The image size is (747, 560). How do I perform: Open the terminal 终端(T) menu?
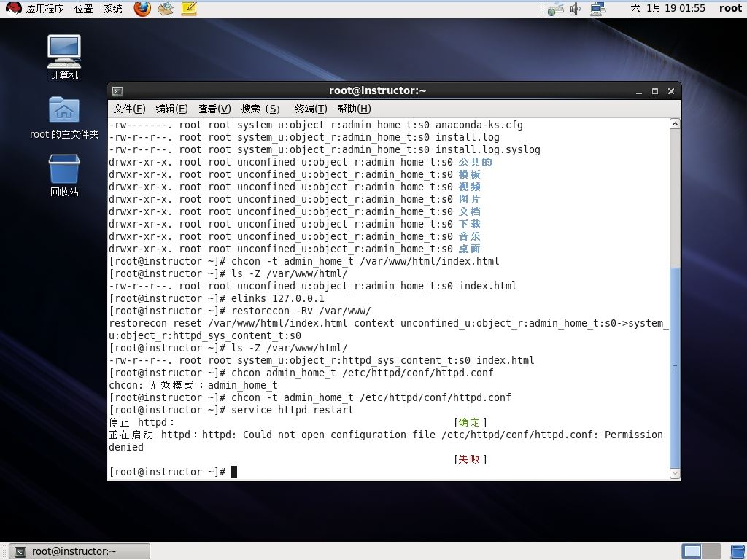(x=311, y=109)
